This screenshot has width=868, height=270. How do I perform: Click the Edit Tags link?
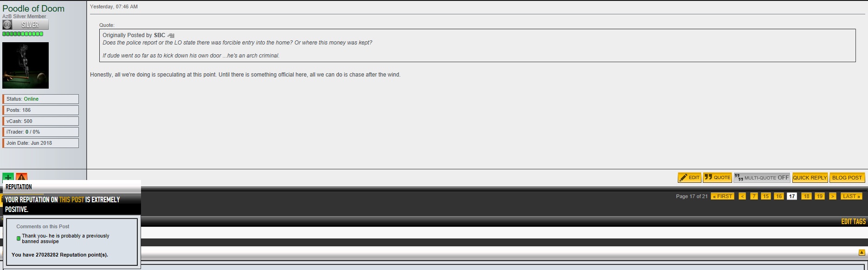coord(853,221)
